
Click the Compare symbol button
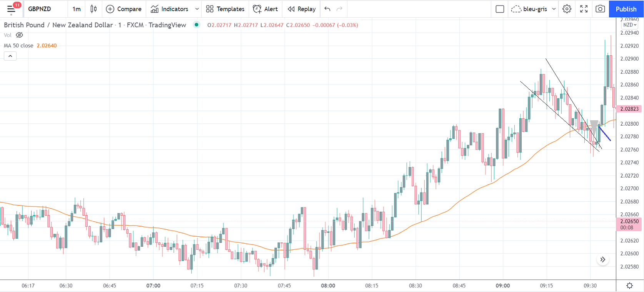(124, 9)
